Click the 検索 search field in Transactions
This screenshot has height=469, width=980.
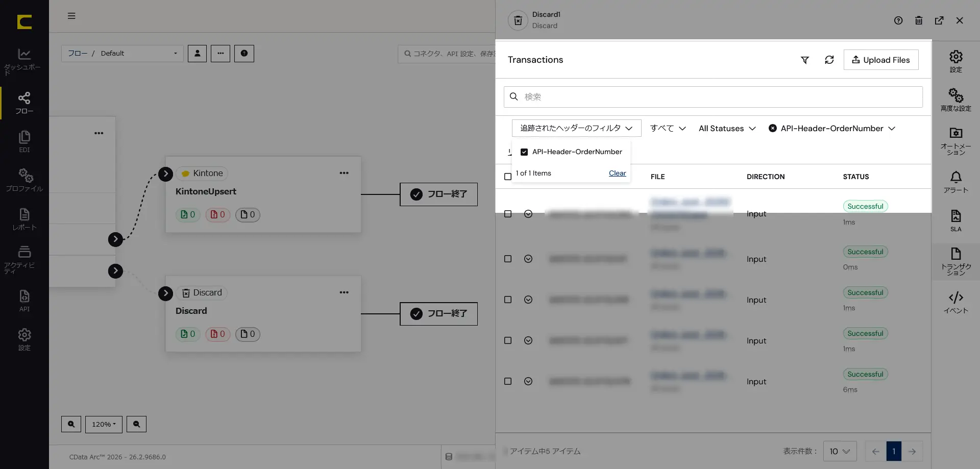(713, 97)
